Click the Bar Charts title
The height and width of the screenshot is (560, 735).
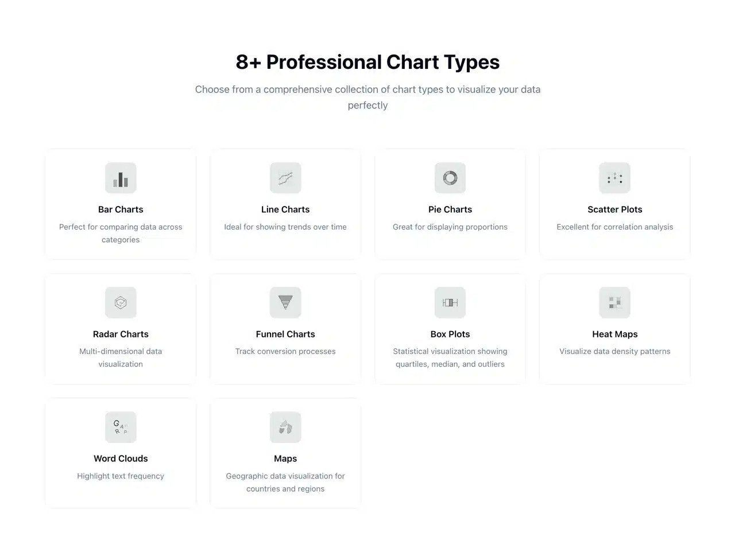pos(121,209)
